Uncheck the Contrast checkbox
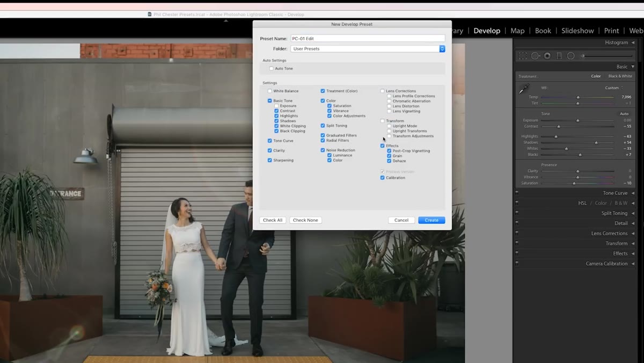644x363 pixels. [x=276, y=111]
